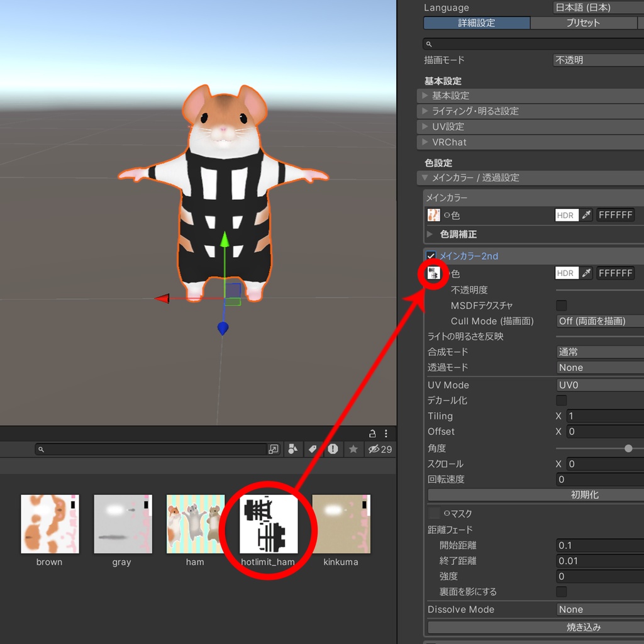Open search by label tag icon
Image resolution: width=644 pixels, height=644 pixels.
(313, 449)
